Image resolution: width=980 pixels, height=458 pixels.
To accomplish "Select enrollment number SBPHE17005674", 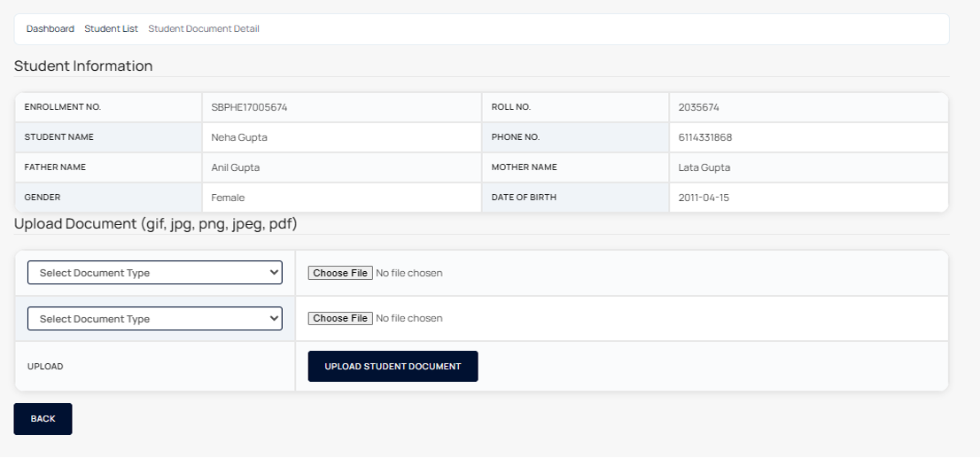I will (249, 107).
